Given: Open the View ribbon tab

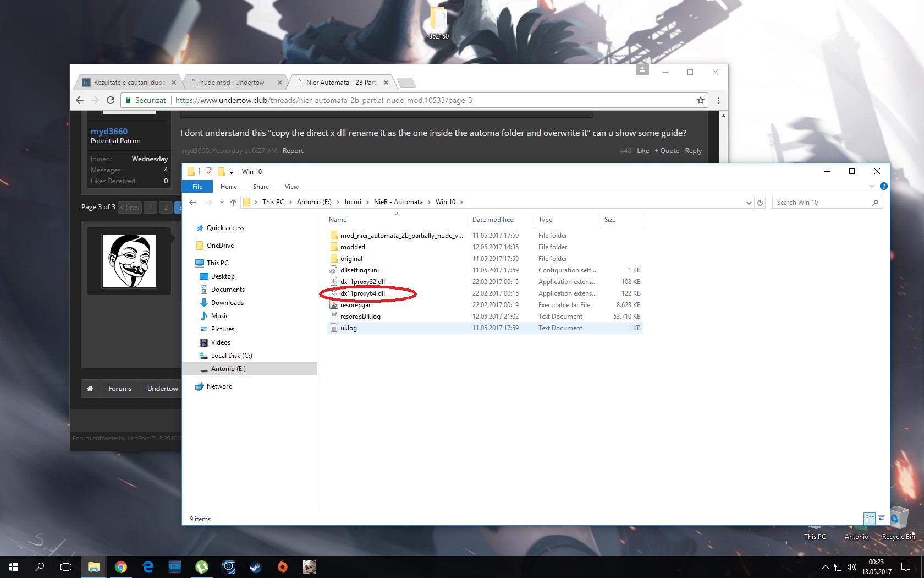Looking at the screenshot, I should (x=291, y=187).
